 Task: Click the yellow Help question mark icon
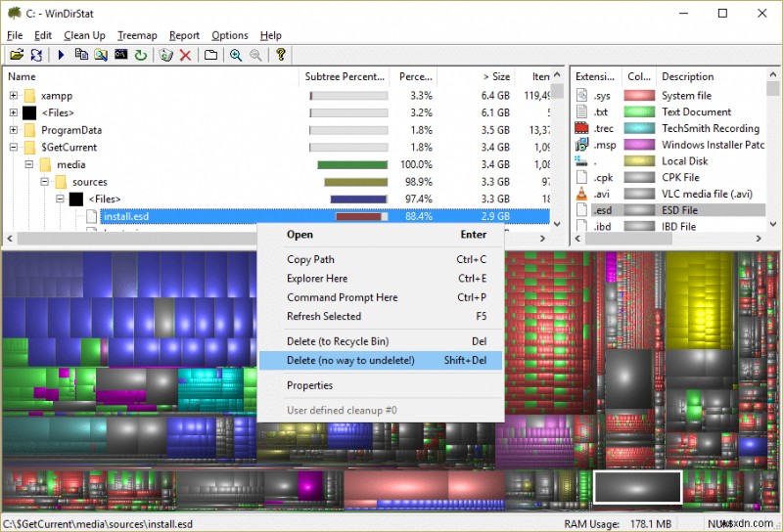[x=281, y=56]
